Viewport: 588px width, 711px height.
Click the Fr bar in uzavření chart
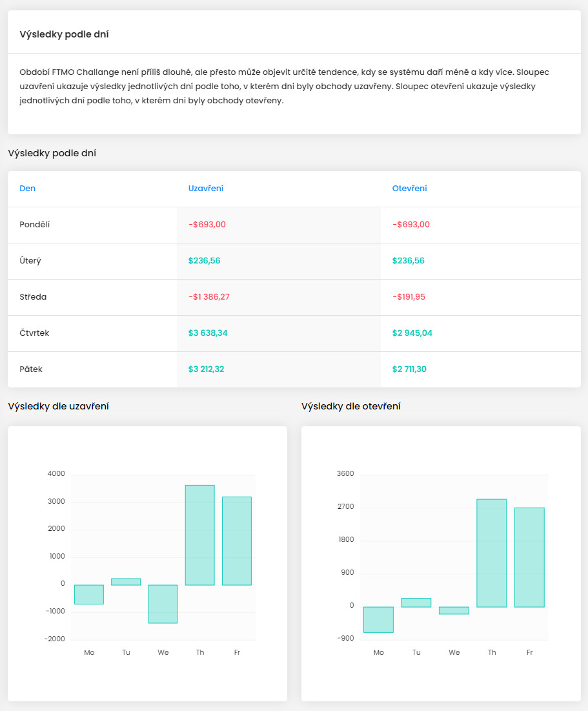click(x=237, y=541)
